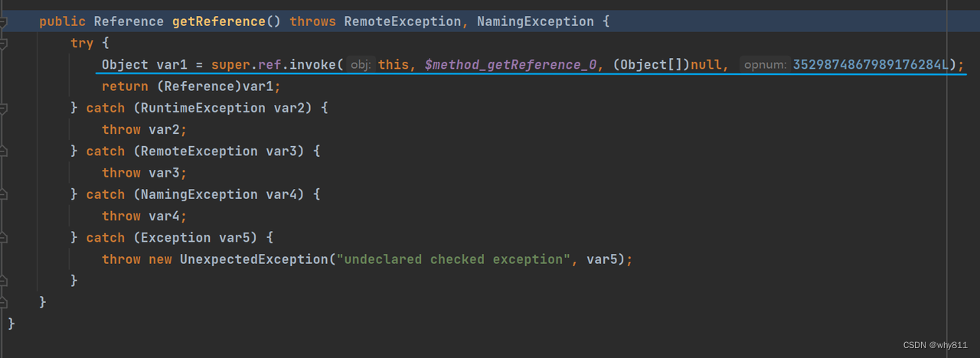This screenshot has width=980, height=358.
Task: Click the 'try' keyword
Action: [x=82, y=43]
